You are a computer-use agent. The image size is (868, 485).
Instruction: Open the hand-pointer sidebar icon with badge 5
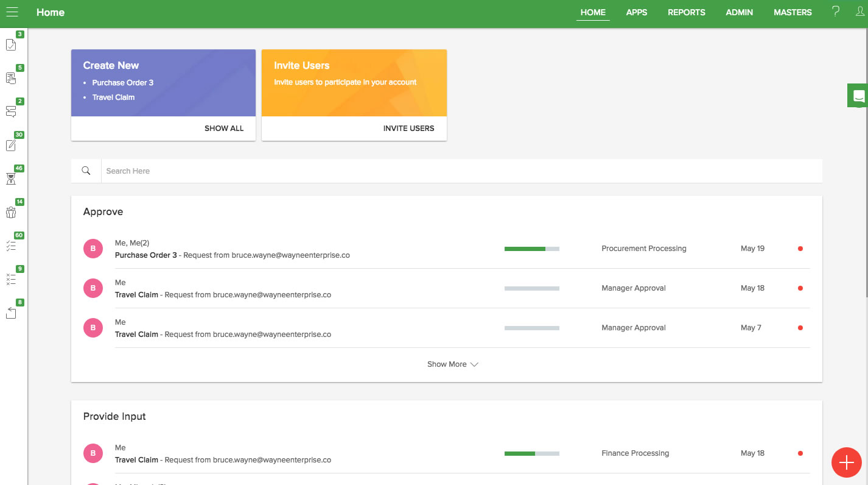(11, 79)
